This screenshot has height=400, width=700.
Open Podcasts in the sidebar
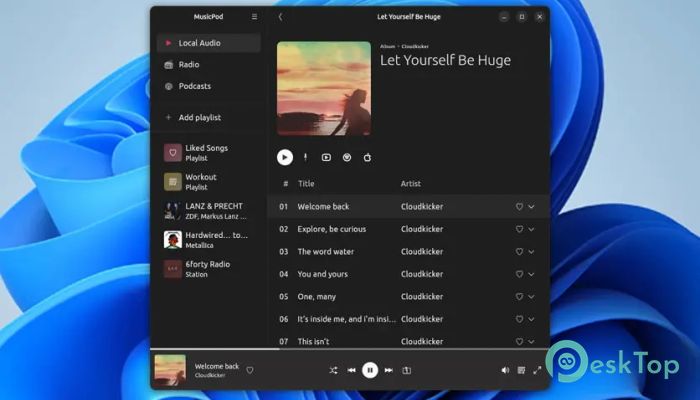(x=208, y=86)
